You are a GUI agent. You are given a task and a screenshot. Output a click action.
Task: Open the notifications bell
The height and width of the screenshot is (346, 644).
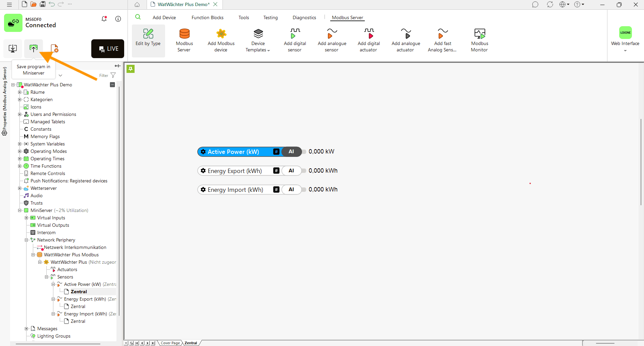tap(104, 19)
